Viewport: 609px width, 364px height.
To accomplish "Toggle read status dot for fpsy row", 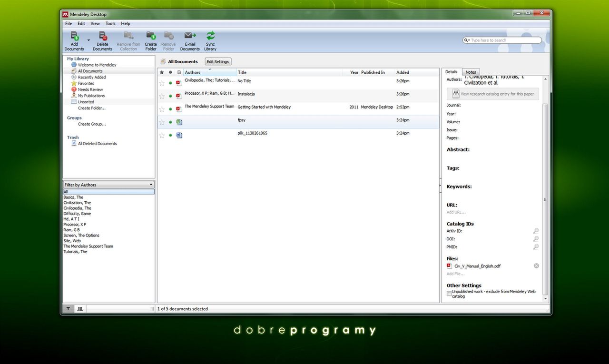I will [x=170, y=122].
